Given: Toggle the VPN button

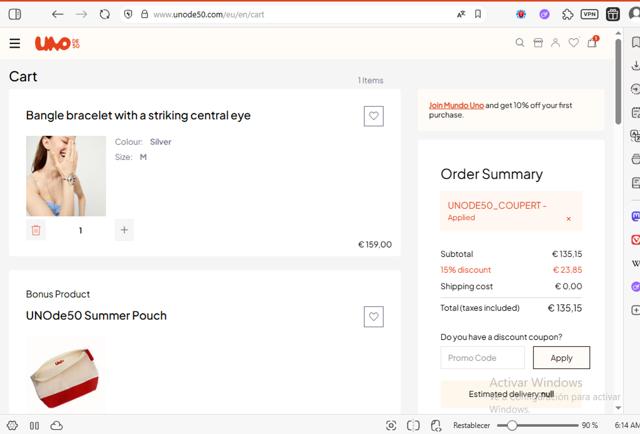Looking at the screenshot, I should pos(589,14).
